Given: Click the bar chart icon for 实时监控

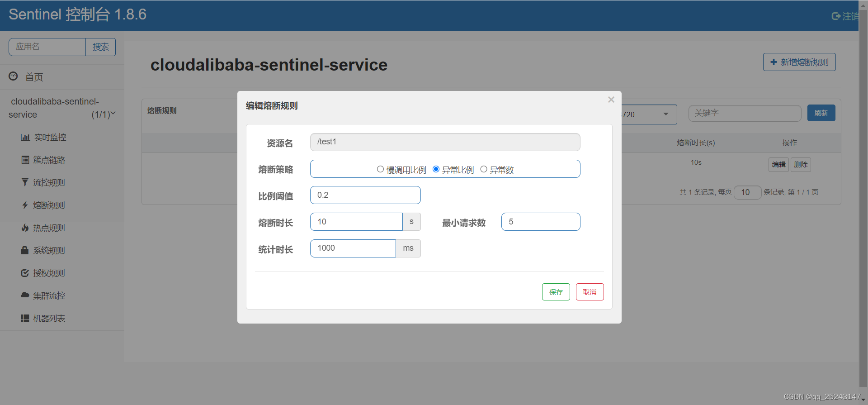Looking at the screenshot, I should coord(25,137).
